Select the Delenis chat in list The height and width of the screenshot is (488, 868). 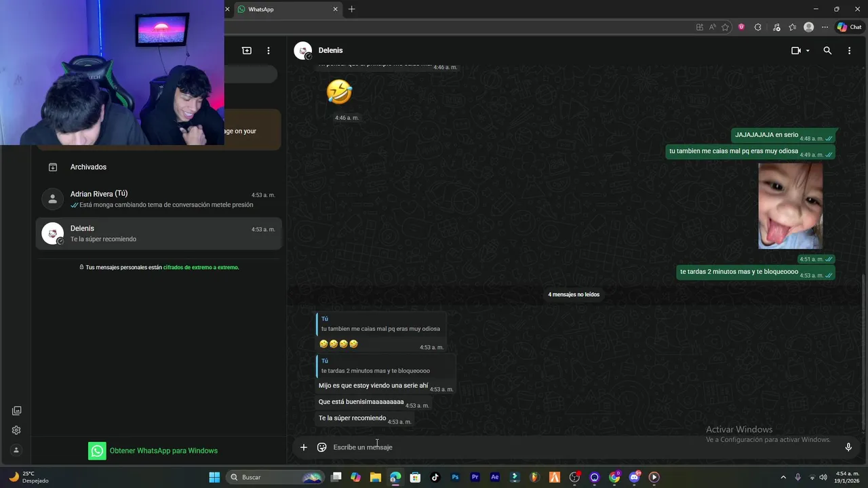point(159,234)
